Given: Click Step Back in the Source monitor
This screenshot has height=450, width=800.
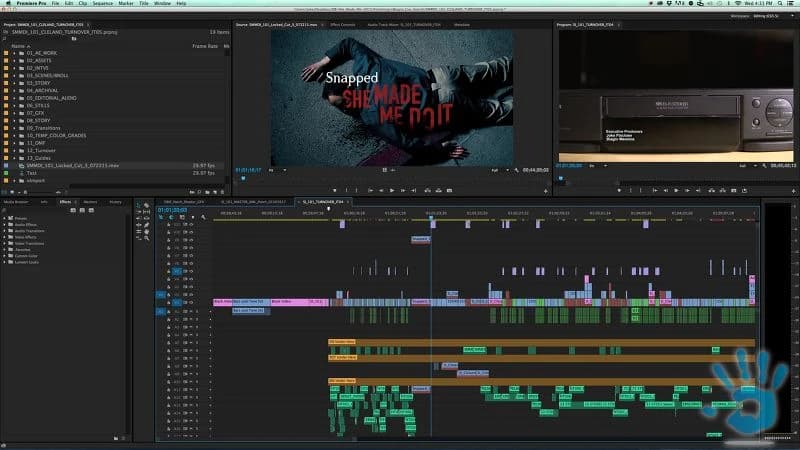Looking at the screenshot, I should tap(381, 190).
